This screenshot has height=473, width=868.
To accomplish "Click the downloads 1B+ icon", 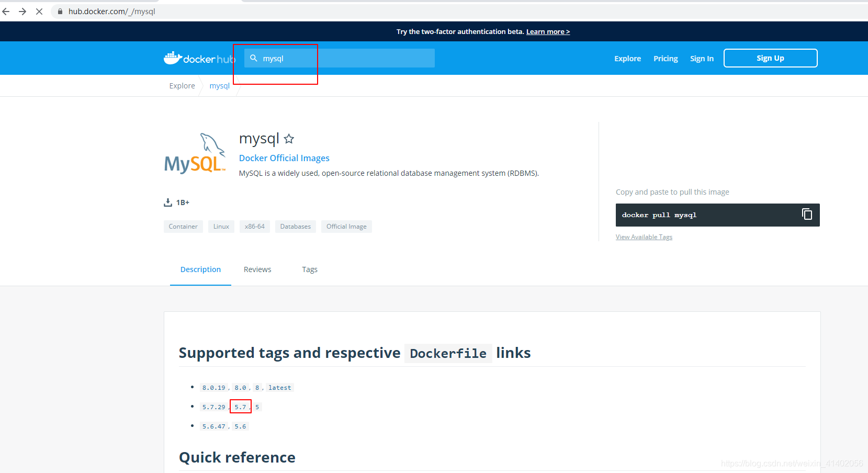I will (x=168, y=202).
